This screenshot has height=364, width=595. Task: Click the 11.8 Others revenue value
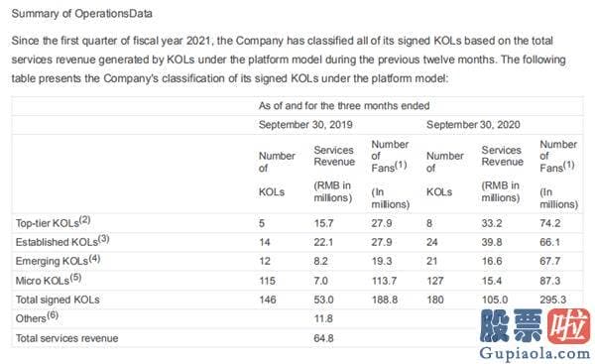pyautogui.click(x=323, y=318)
